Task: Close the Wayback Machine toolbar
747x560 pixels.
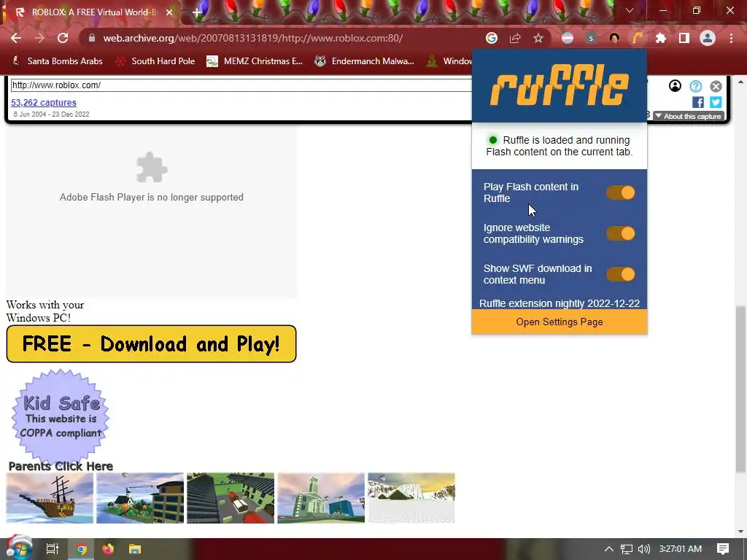Action: tap(716, 86)
